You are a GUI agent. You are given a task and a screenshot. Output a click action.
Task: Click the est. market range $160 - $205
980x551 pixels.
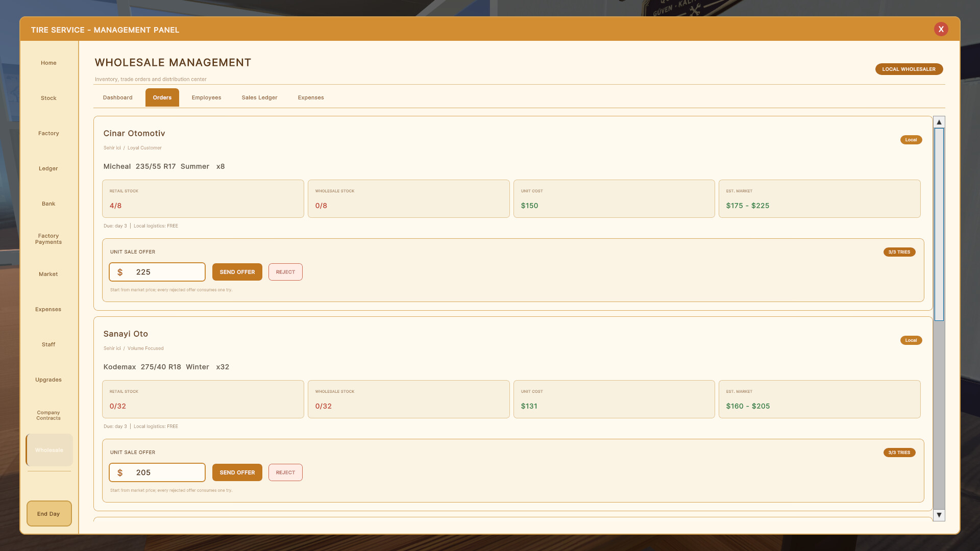(748, 406)
